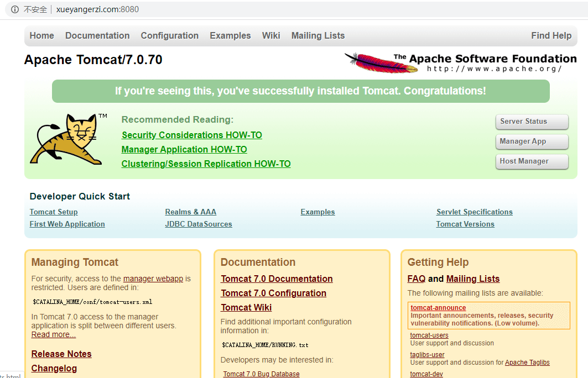
Task: Open Manager Application HOW-TO link
Action: (184, 149)
